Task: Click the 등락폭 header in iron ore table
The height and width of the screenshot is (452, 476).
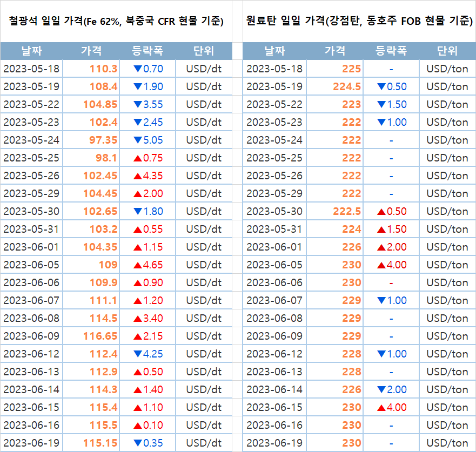Action: click(148, 51)
